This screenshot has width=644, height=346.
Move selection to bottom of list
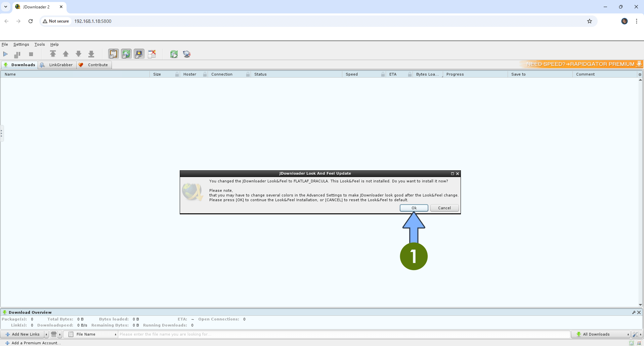click(91, 54)
